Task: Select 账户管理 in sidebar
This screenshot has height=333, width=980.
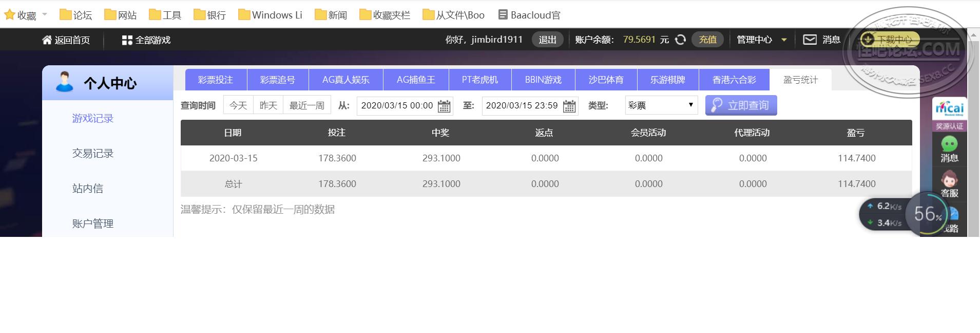Action: (x=93, y=224)
